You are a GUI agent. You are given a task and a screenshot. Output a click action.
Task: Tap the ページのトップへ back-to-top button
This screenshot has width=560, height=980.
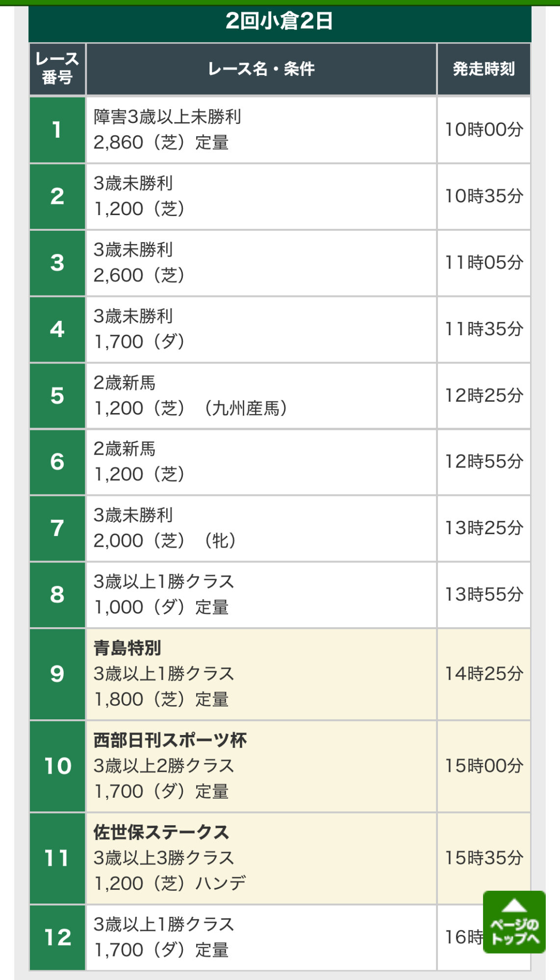coord(514,922)
